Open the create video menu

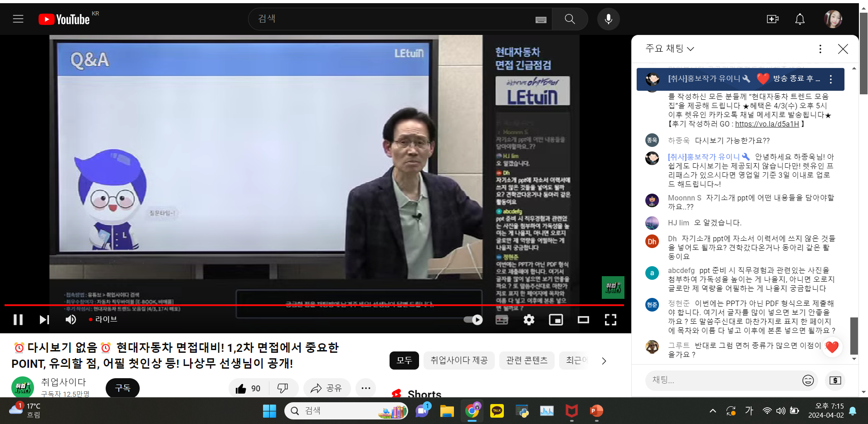click(772, 19)
